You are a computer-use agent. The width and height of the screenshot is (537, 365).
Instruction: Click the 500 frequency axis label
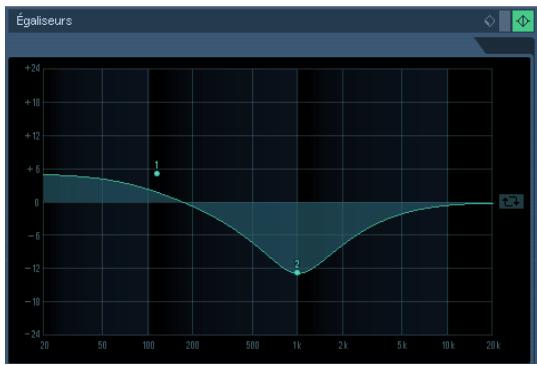tap(252, 345)
